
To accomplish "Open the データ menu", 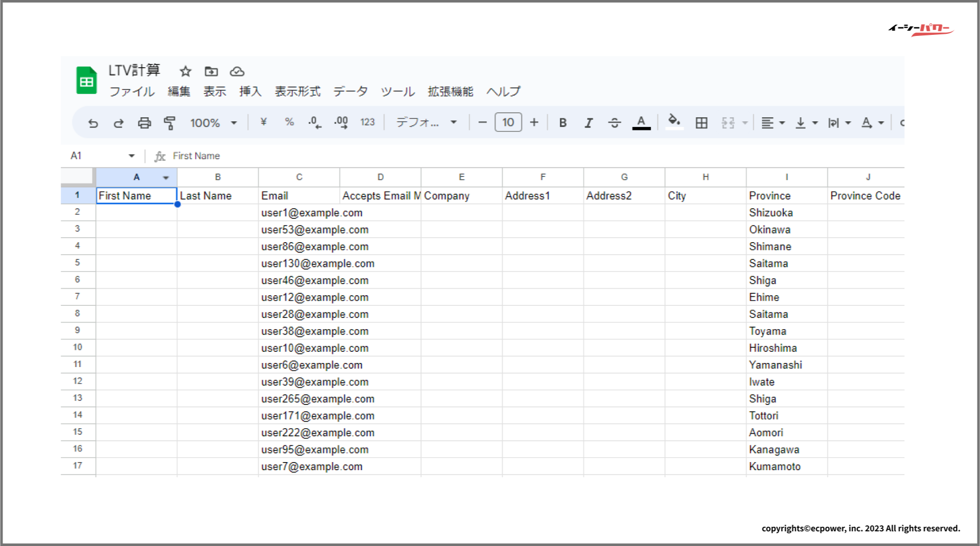I will click(350, 92).
